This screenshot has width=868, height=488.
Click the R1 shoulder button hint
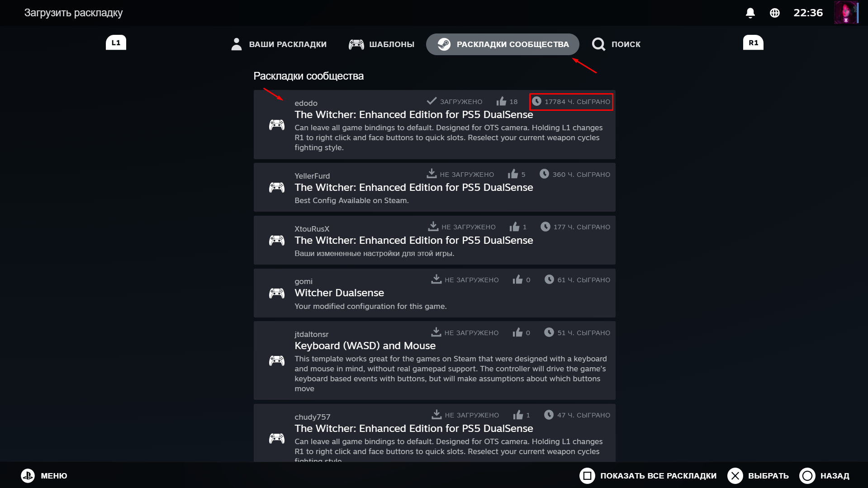click(753, 43)
